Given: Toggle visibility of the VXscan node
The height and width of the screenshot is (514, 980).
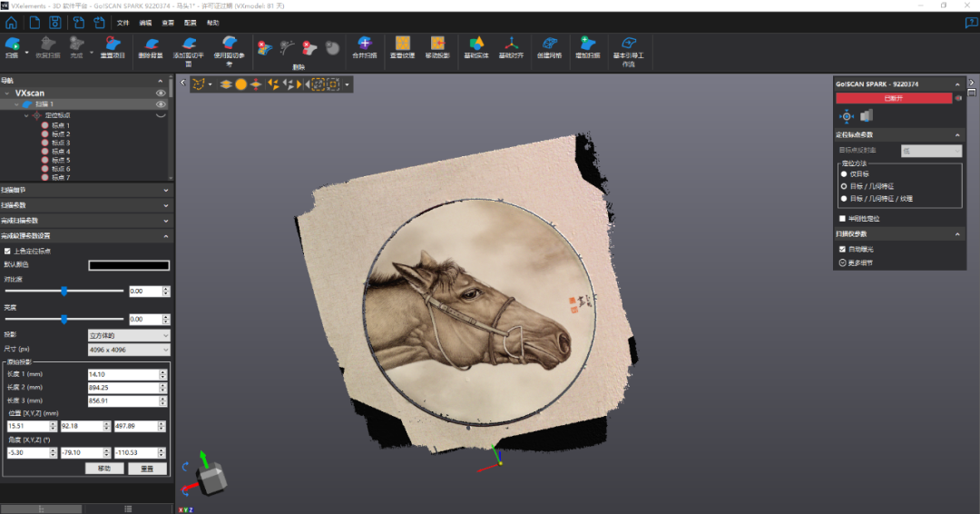Looking at the screenshot, I should point(161,94).
